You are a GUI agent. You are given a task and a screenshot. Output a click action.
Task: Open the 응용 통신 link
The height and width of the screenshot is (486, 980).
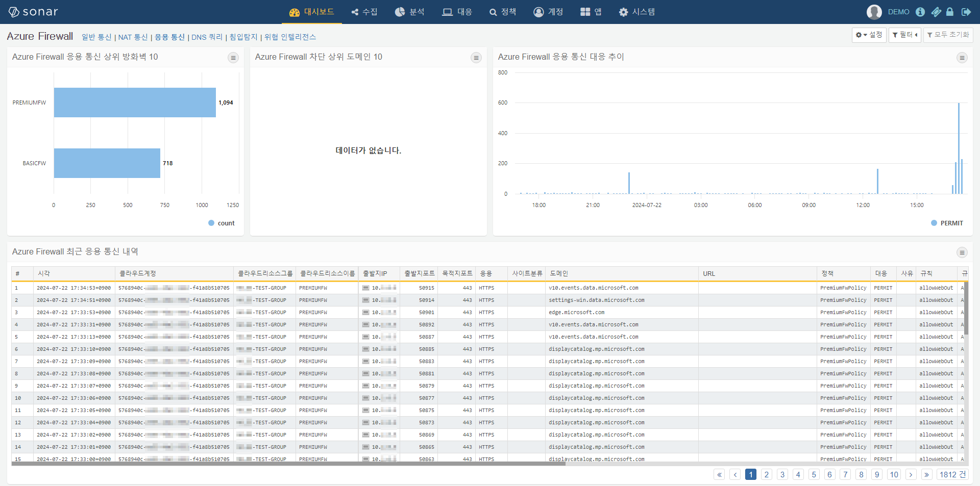[x=169, y=37]
